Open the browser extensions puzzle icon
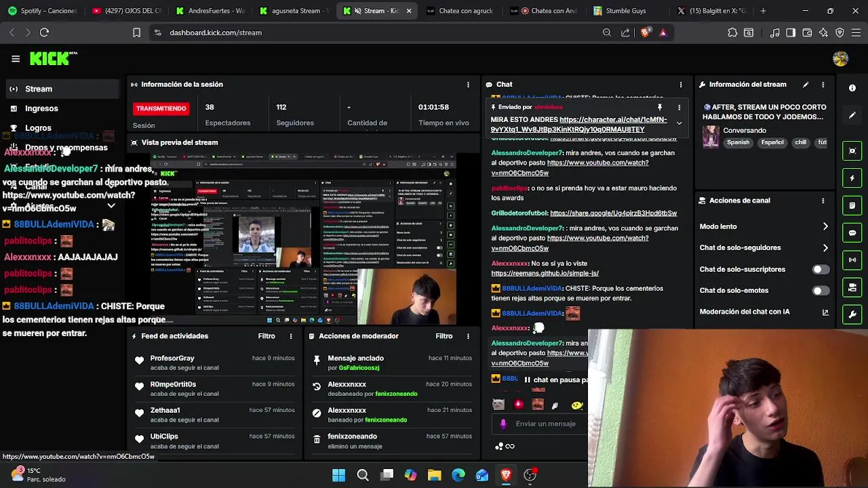 point(732,33)
